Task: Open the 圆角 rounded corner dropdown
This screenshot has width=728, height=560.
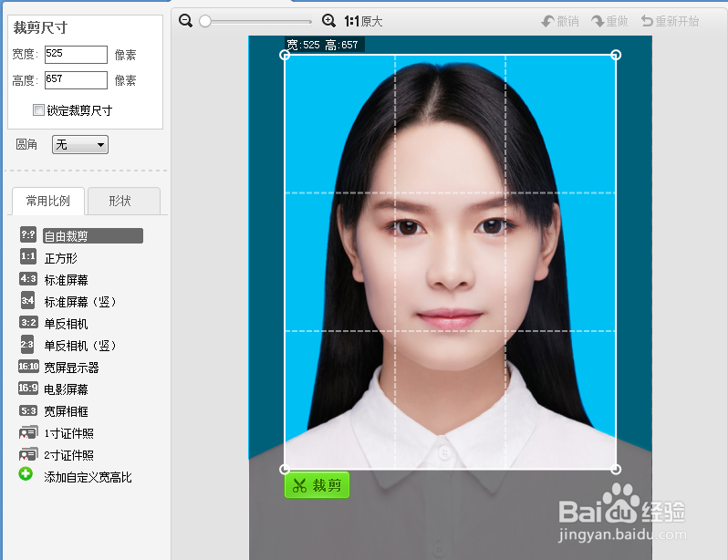Action: pyautogui.click(x=80, y=144)
